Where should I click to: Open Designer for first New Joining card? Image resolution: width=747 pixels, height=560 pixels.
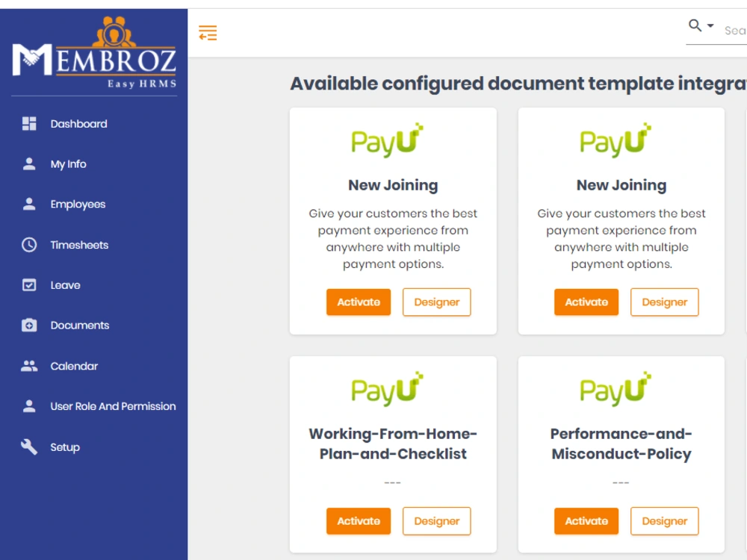click(x=436, y=302)
